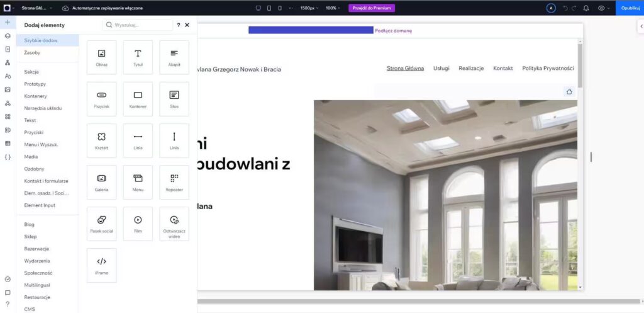The image size is (644, 313).
Task: Open the Pages icon in left sidebar
Action: (x=8, y=49)
